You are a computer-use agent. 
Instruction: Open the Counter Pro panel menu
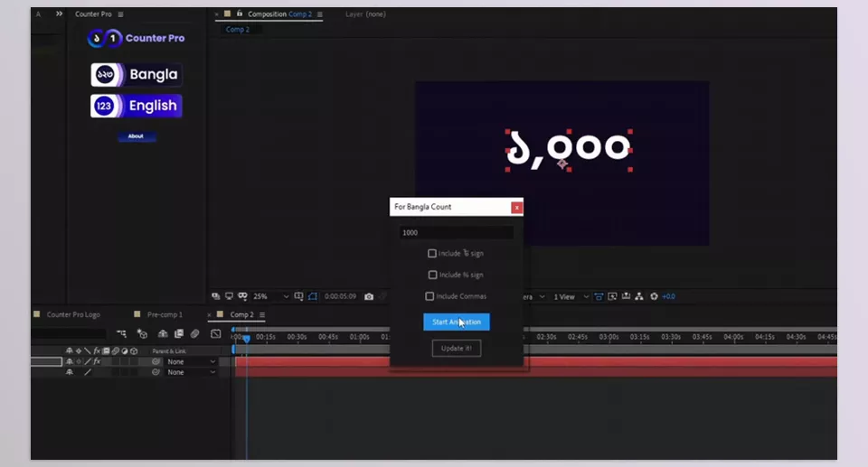tap(120, 14)
